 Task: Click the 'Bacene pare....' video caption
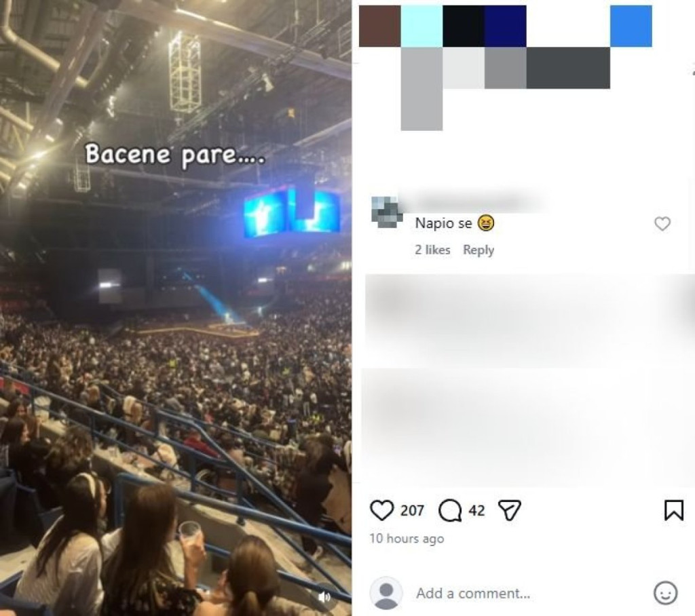pos(175,155)
